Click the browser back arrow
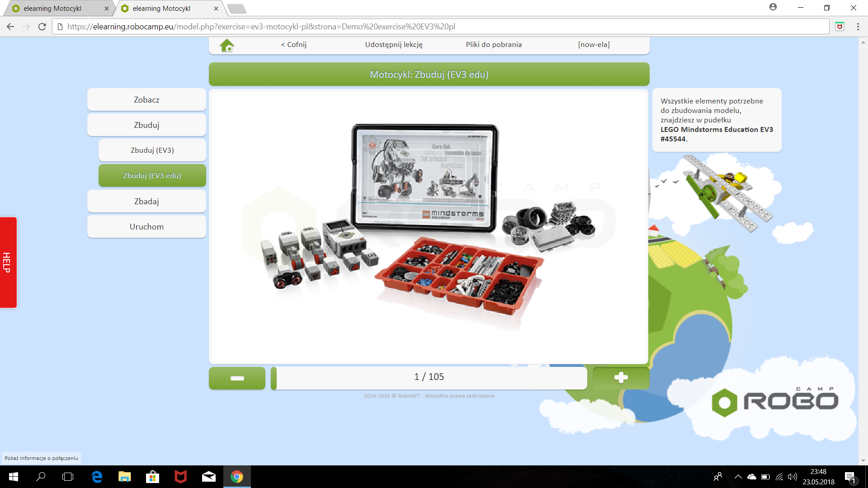The height and width of the screenshot is (488, 868). coord(10,27)
